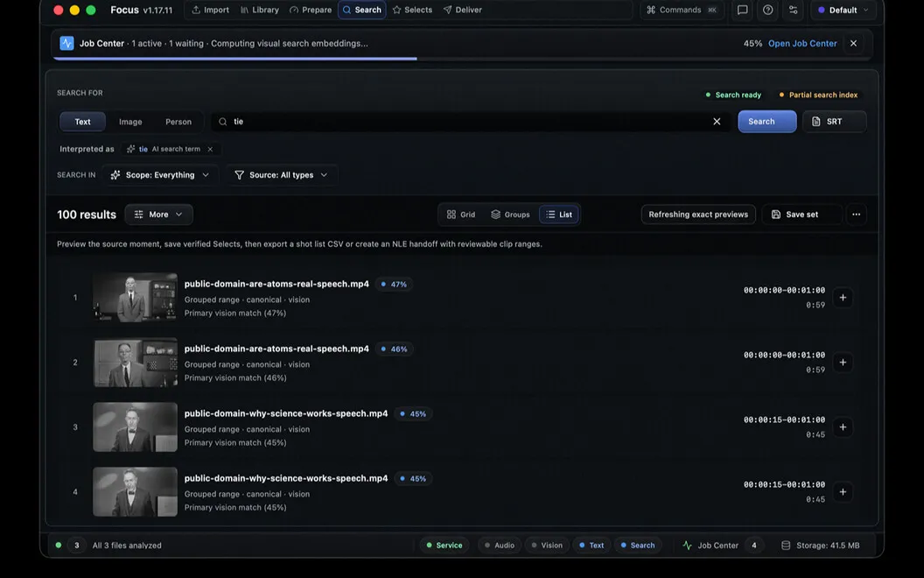This screenshot has height=578, width=924.
Task: Open thumbnail of result 1
Action: click(x=135, y=297)
